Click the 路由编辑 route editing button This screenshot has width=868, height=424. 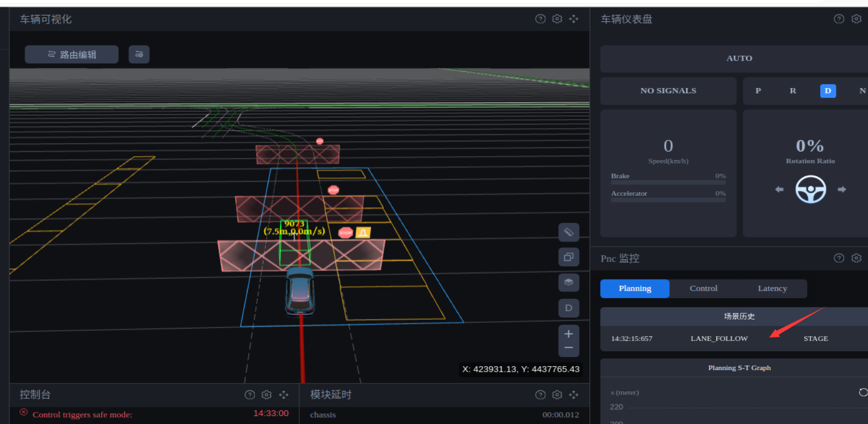[x=72, y=54]
